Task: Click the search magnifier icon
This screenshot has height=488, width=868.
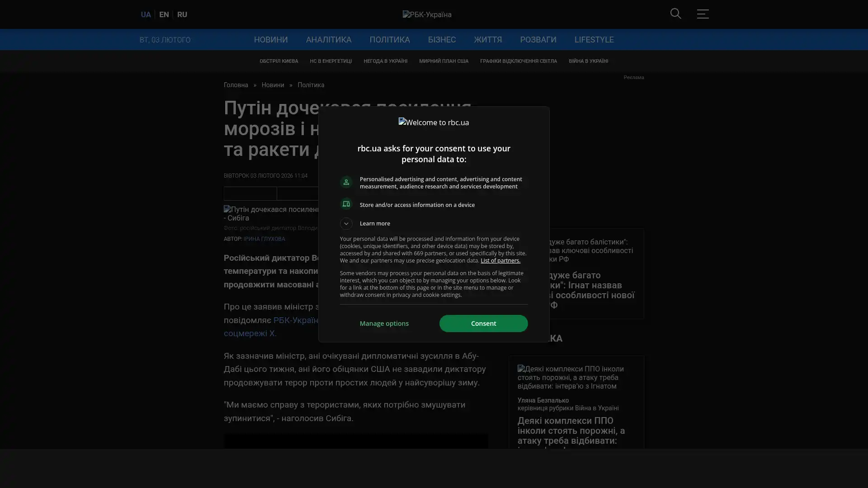Action: click(675, 14)
